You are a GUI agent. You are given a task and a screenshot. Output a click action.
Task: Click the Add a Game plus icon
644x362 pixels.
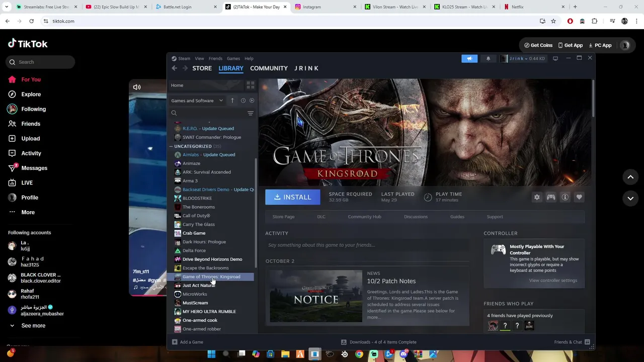(x=175, y=342)
